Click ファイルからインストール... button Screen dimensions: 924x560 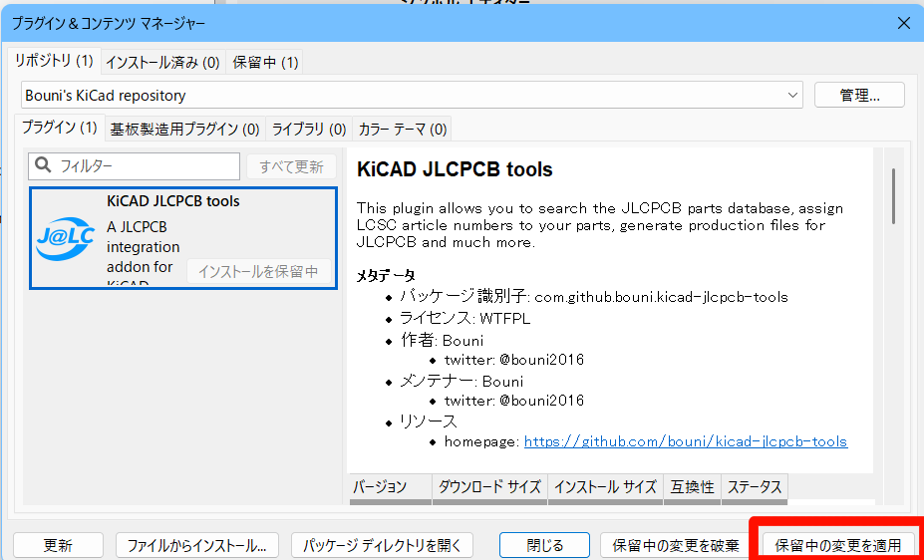pos(196,545)
